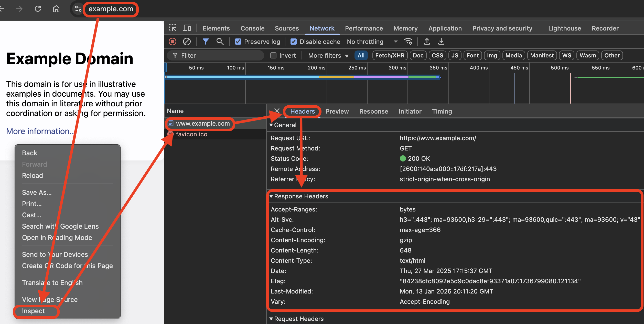Filter requests by Manifest type
The width and height of the screenshot is (644, 324).
(x=542, y=55)
